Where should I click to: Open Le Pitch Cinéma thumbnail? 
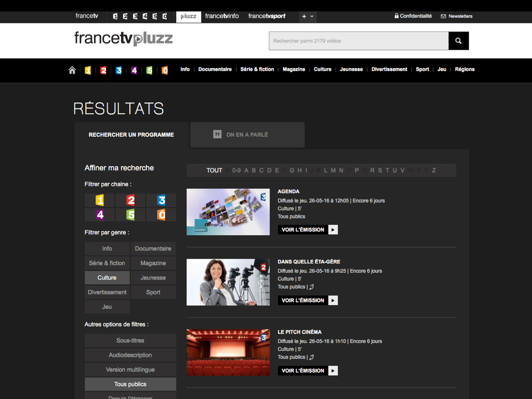click(x=228, y=352)
